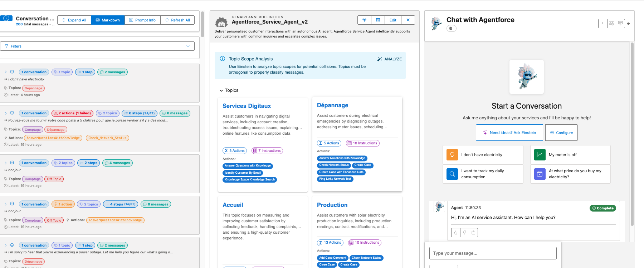Click the thumbs up icon on agent message

455,233
